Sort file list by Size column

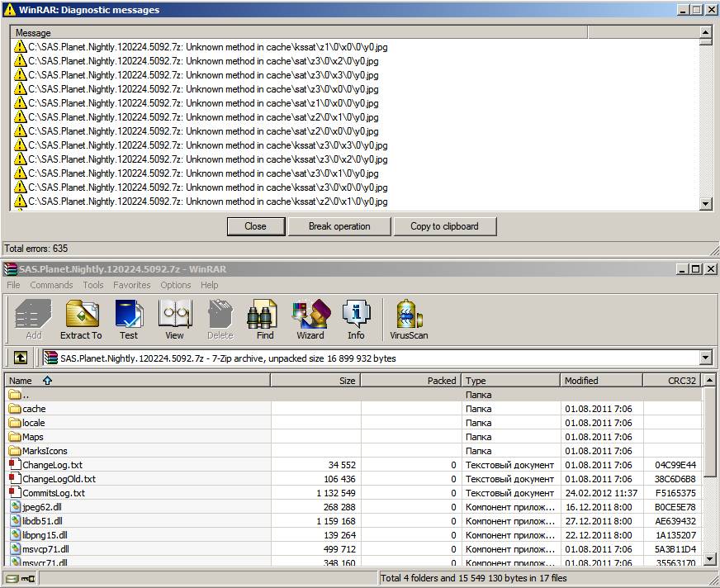(315, 381)
